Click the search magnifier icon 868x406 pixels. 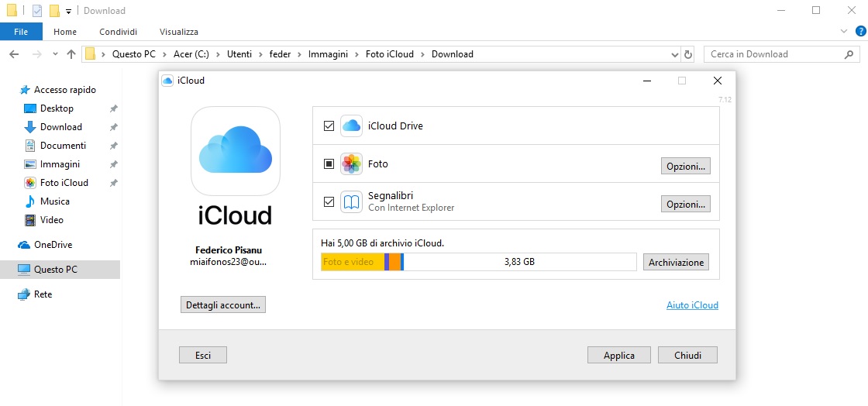(x=849, y=54)
